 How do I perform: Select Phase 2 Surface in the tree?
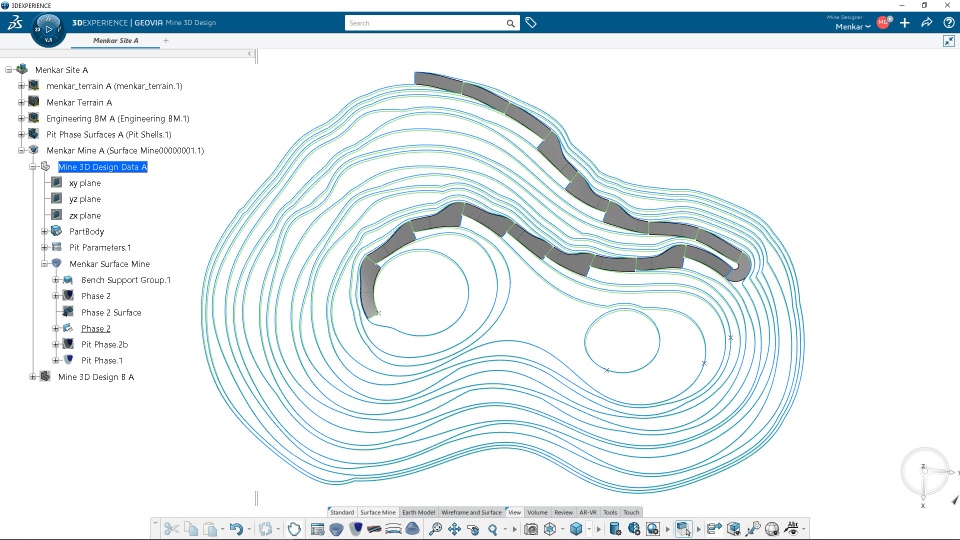coord(111,312)
